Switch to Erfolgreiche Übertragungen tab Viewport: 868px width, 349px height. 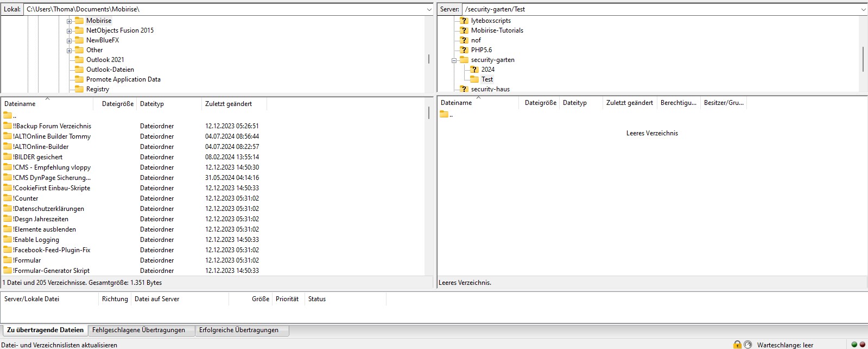pyautogui.click(x=238, y=330)
